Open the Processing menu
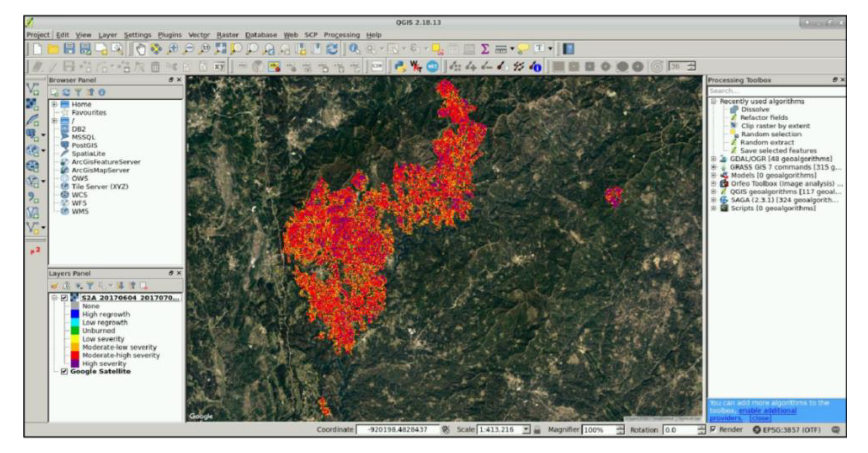The width and height of the screenshot is (868, 453). point(341,35)
